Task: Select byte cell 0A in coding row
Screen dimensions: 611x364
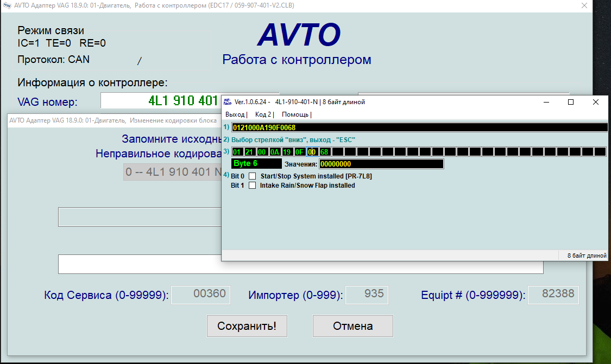Action: click(x=274, y=152)
